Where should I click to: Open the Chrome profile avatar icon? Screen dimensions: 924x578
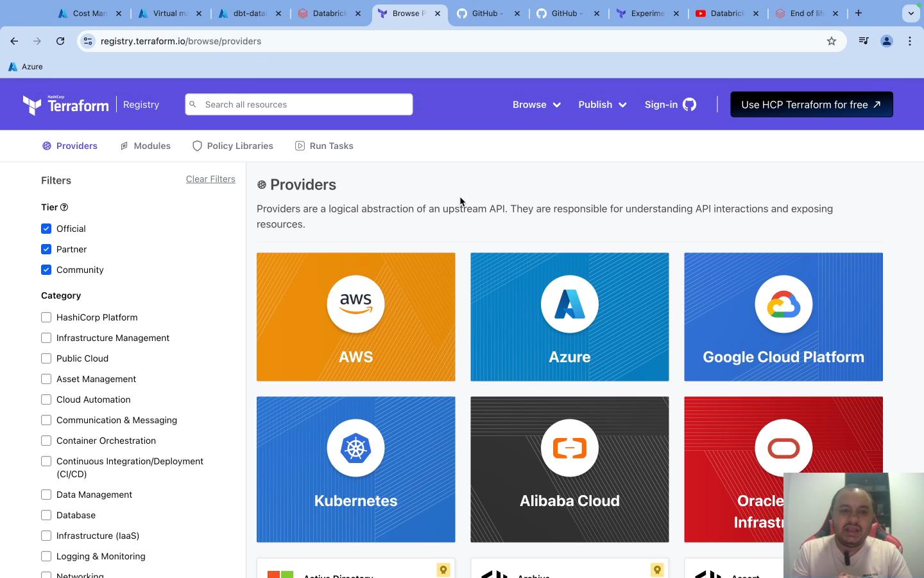pyautogui.click(x=887, y=41)
